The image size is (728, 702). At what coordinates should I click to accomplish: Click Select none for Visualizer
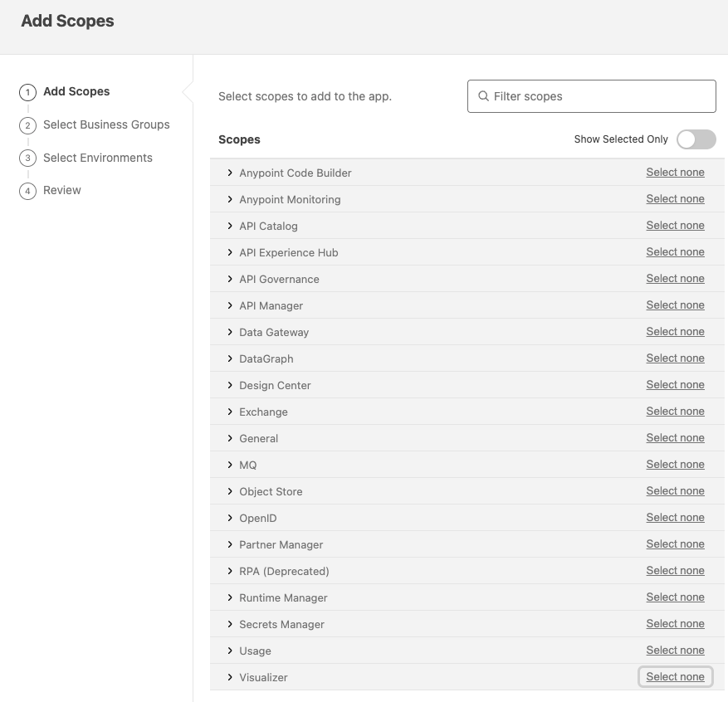(675, 677)
